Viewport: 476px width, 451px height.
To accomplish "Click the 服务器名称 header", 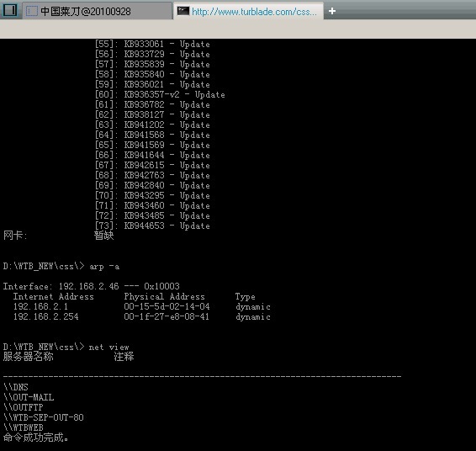I will (29, 357).
